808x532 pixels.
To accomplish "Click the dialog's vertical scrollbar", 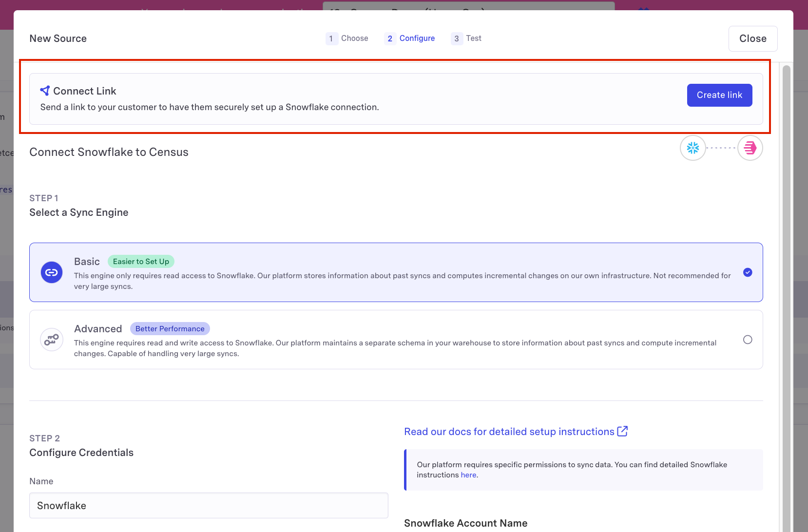I will (786, 292).
